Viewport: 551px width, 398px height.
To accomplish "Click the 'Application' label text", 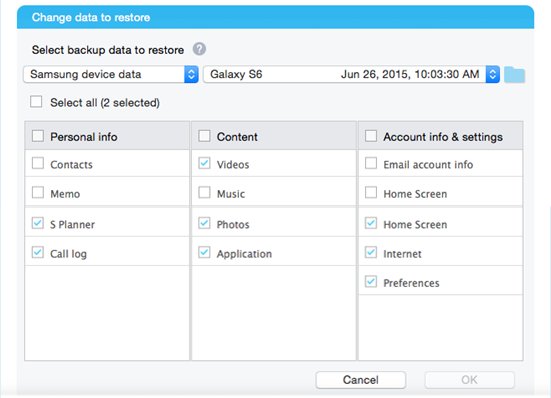I will 244,254.
